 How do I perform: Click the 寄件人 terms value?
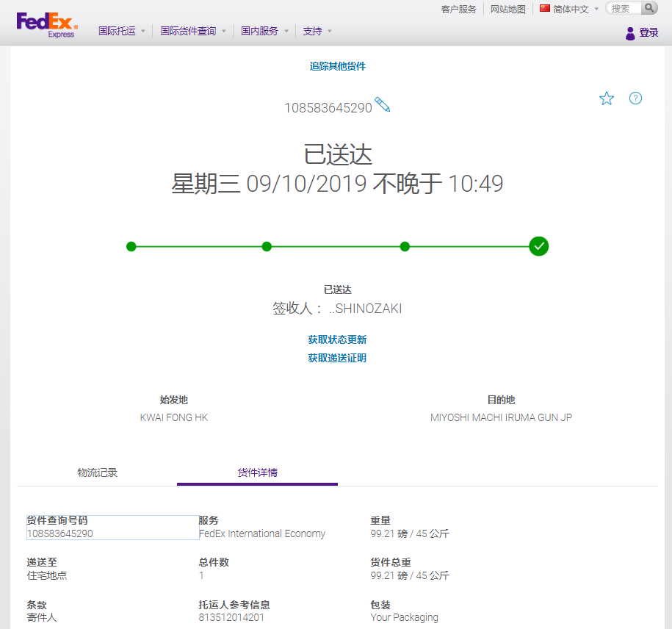(42, 617)
